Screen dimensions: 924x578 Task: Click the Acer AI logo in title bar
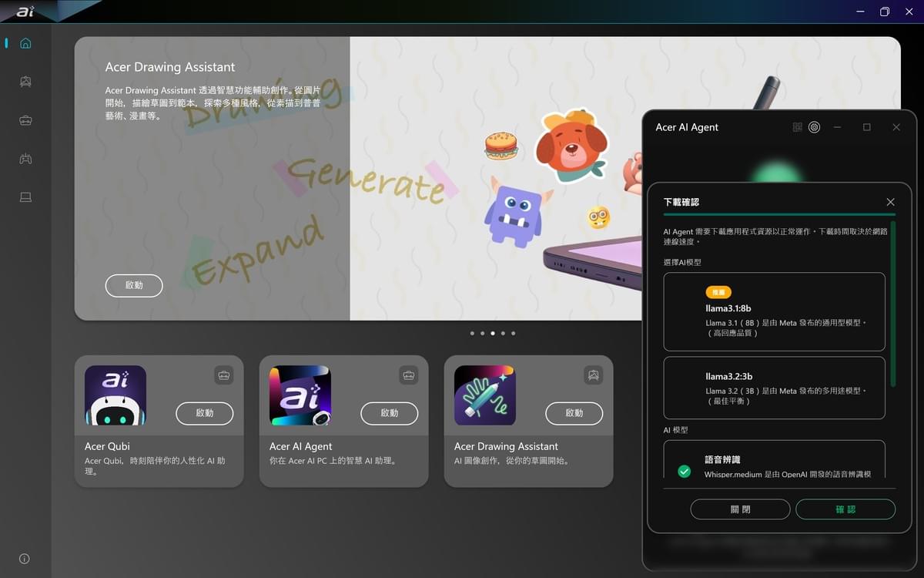[x=25, y=12]
